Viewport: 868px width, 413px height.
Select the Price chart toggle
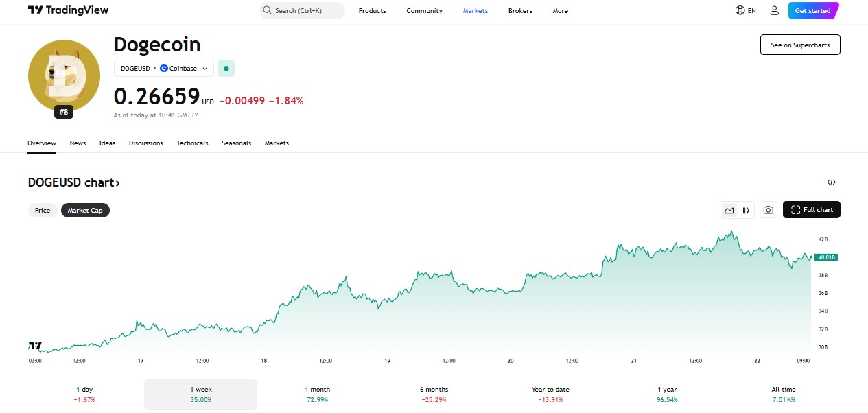pos(43,210)
